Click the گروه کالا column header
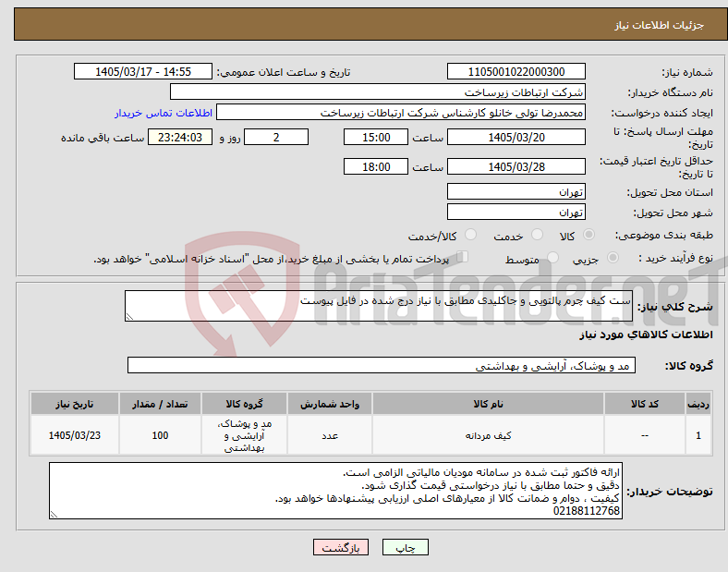Screen dimensions: 728x572 (244, 404)
